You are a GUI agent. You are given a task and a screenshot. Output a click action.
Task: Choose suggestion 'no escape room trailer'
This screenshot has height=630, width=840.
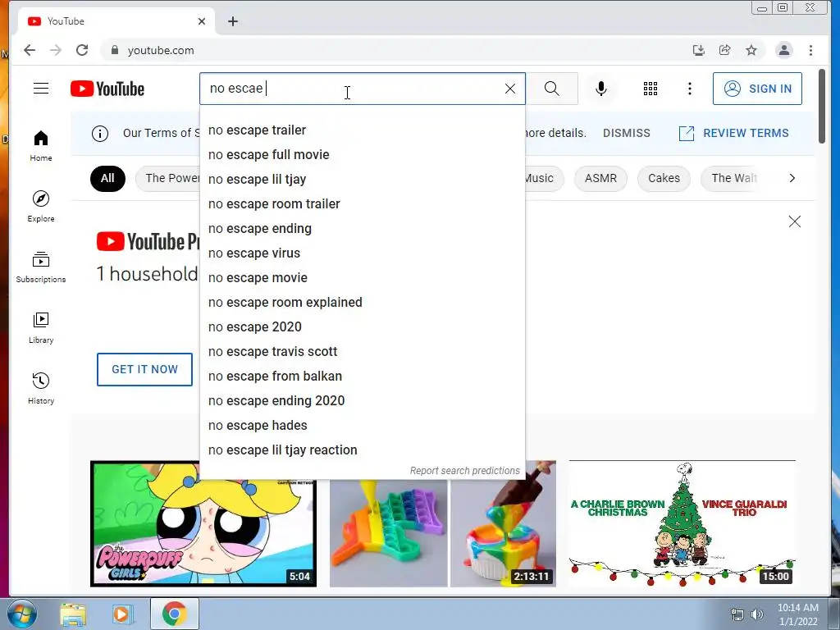pos(362,204)
